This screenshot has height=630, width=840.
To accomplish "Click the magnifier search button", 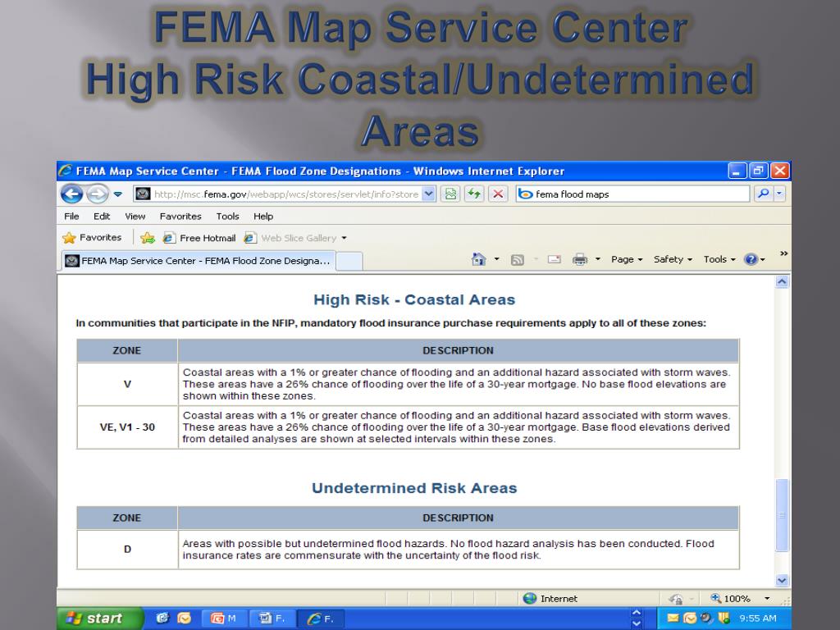I will pyautogui.click(x=764, y=194).
